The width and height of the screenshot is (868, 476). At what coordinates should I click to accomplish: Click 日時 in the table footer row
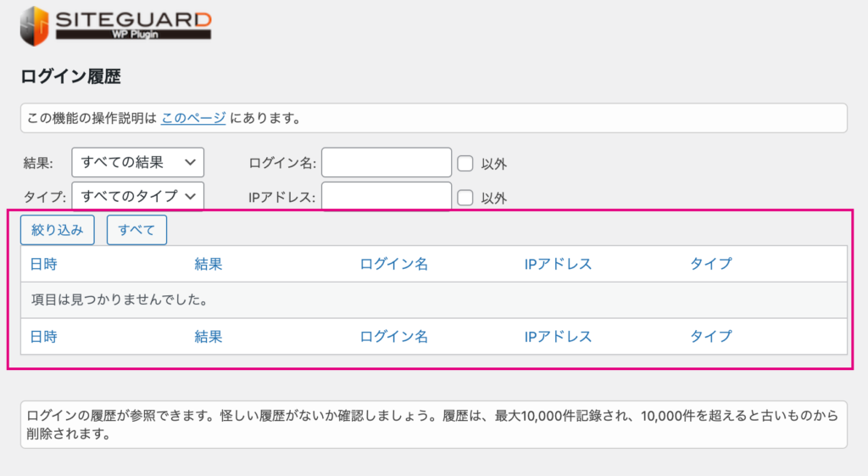point(44,337)
